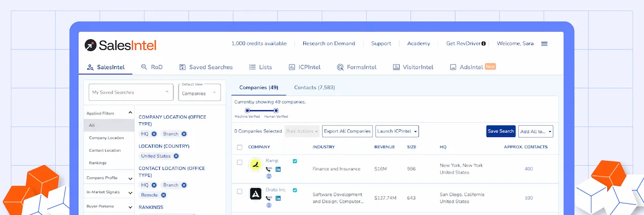Click Drata Inc.'s phone HQ icon
The height and width of the screenshot is (215, 644).
tap(269, 198)
